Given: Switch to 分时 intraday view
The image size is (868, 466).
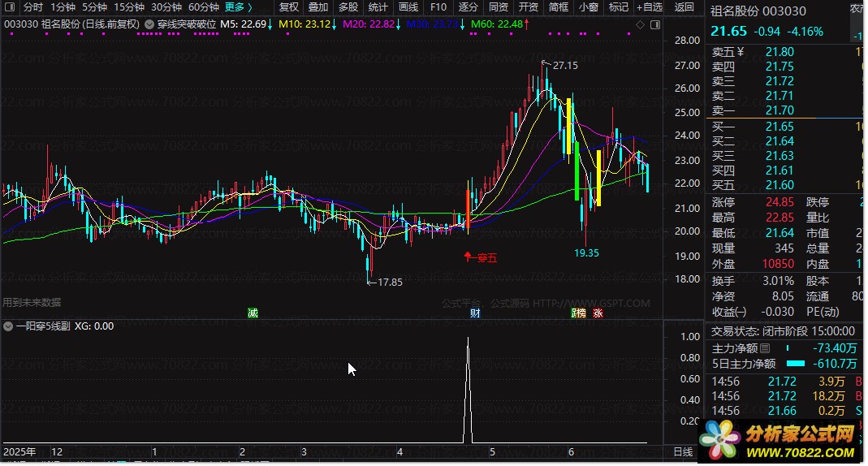Looking at the screenshot, I should pyautogui.click(x=33, y=7).
